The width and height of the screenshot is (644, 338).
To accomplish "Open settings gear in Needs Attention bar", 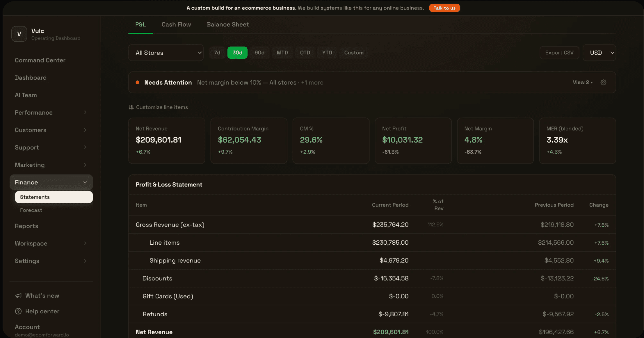I will click(x=603, y=82).
